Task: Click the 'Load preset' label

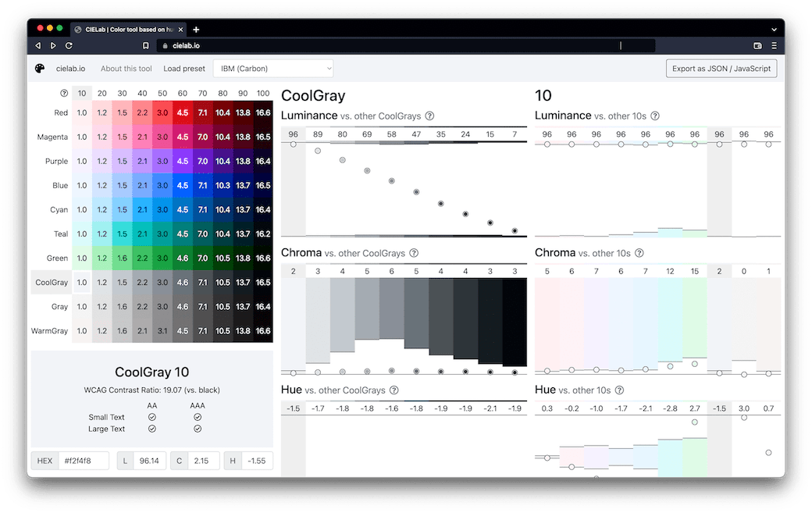Action: click(x=184, y=69)
